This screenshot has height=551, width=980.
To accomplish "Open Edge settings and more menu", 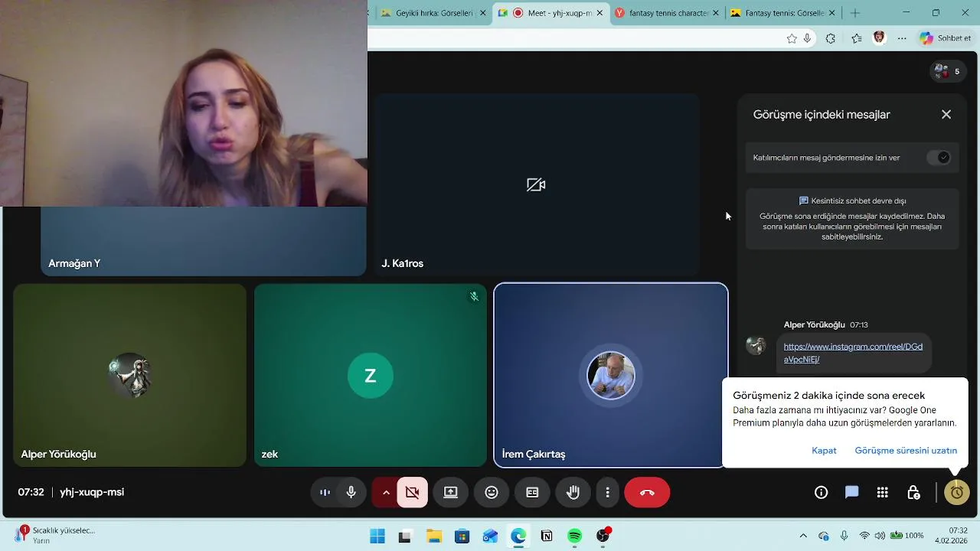I will 902,38.
